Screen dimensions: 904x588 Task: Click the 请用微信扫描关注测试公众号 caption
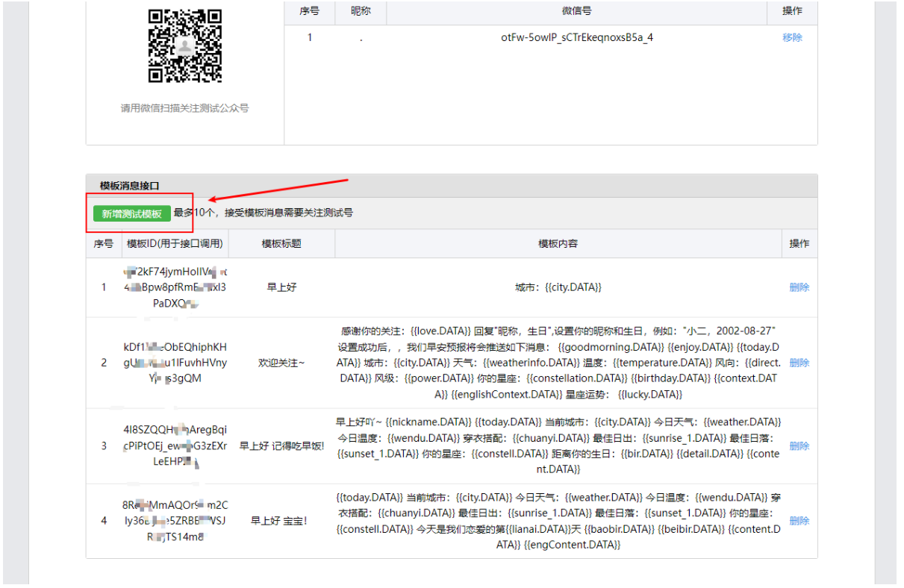184,108
